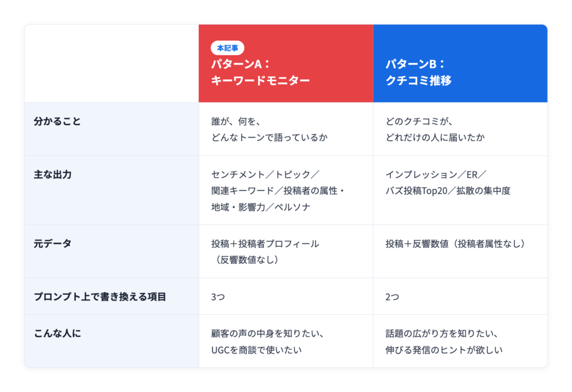Click the 話題の広がり方を知りたい cell
Screen dimensions: 572x392
point(460,341)
